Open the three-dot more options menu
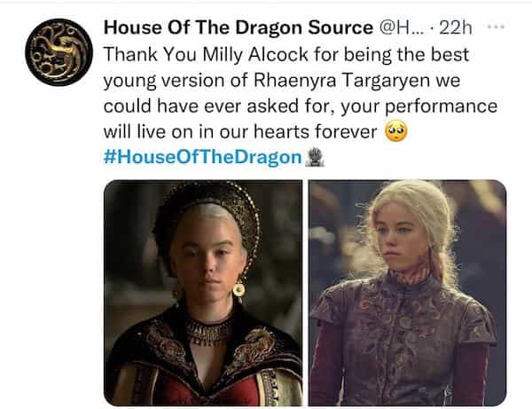The image size is (532, 409). point(496,27)
